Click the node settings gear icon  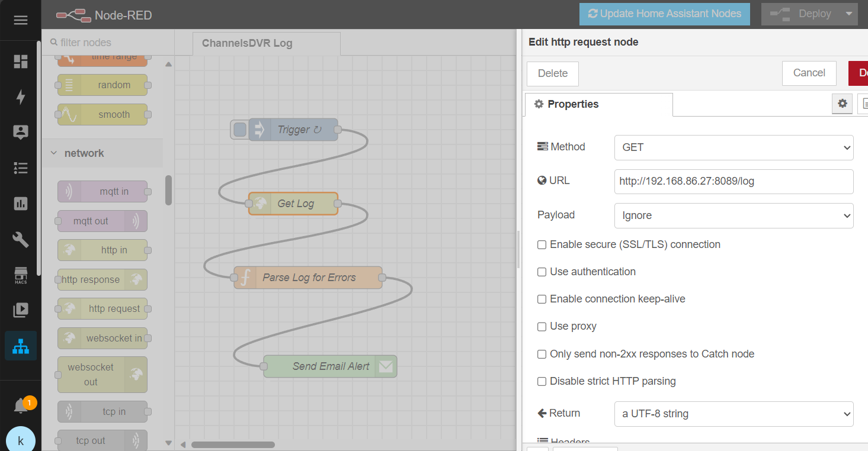tap(842, 104)
